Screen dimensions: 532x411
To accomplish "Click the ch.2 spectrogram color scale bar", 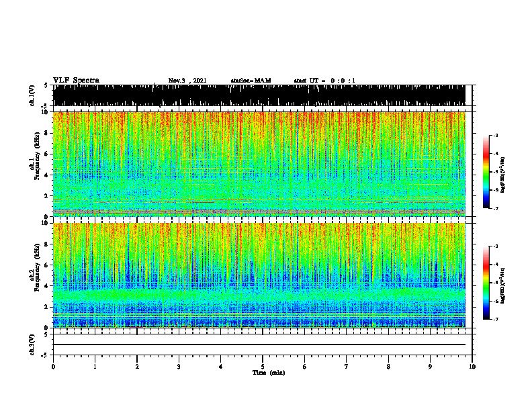I will tap(486, 283).
